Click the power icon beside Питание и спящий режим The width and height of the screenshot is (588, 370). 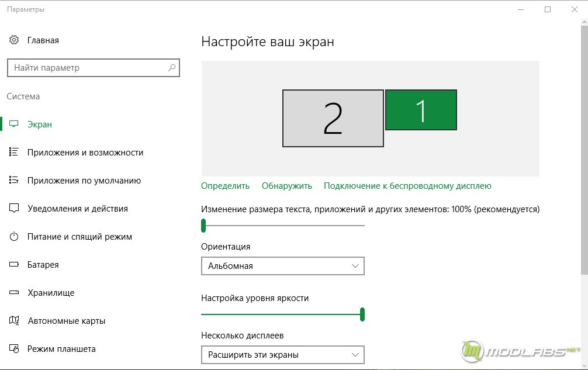tap(14, 236)
